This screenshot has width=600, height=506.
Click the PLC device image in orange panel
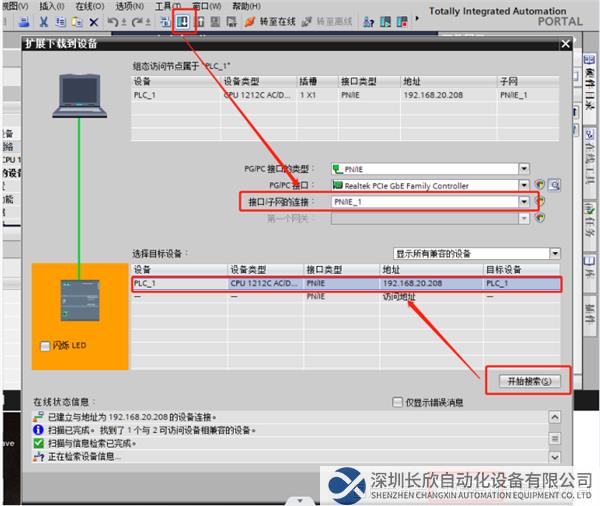coord(78,298)
